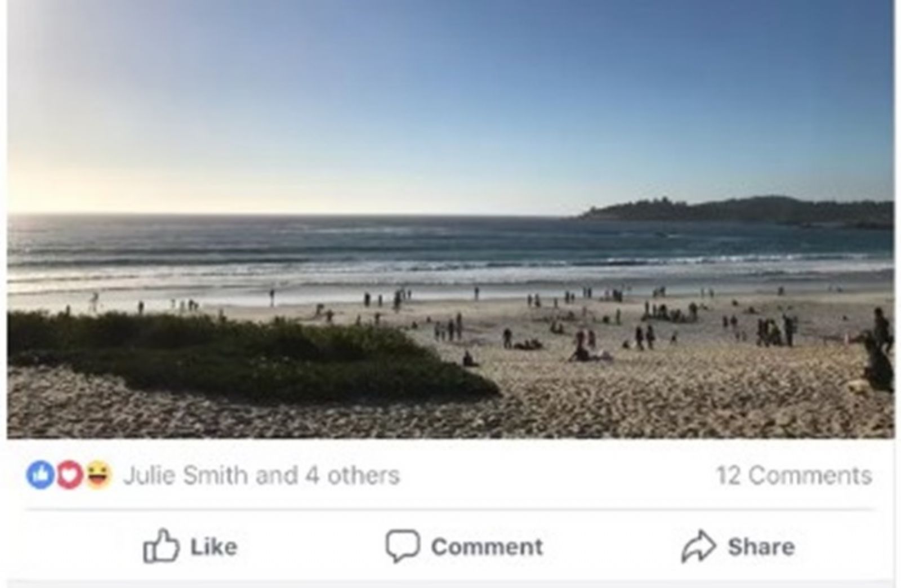This screenshot has height=588, width=901.
Task: Click the '4 others' reactions text
Action: point(353,475)
